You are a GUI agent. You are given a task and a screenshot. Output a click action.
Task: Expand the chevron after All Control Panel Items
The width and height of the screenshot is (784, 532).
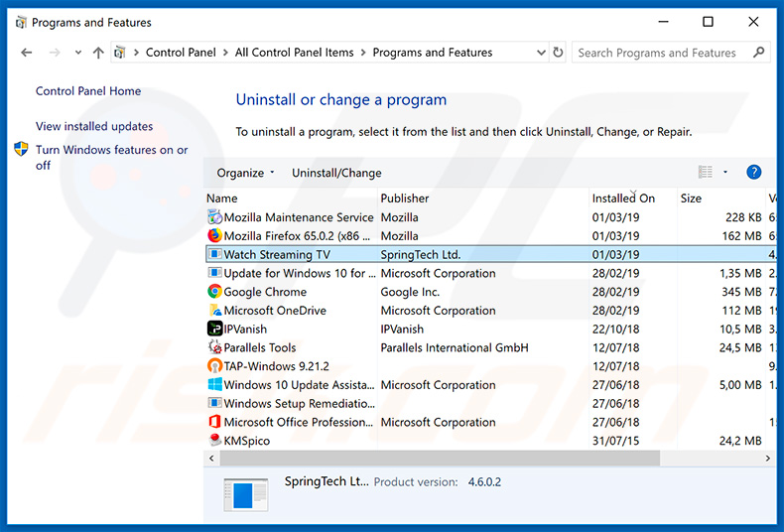coord(363,52)
